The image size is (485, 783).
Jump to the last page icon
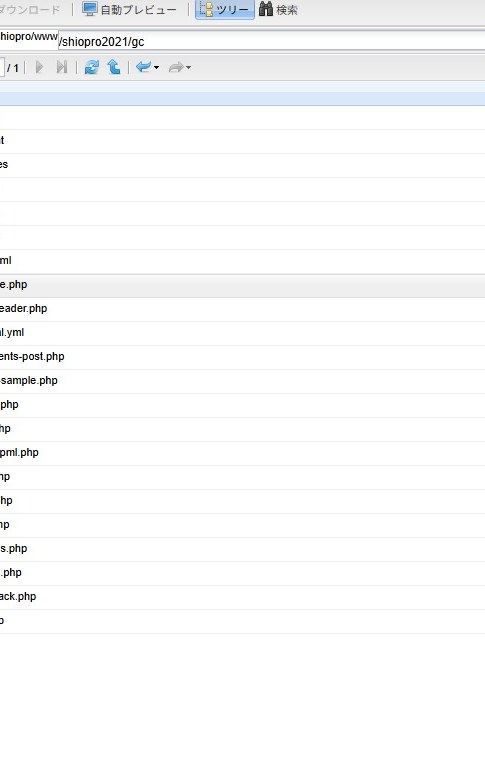(61, 67)
